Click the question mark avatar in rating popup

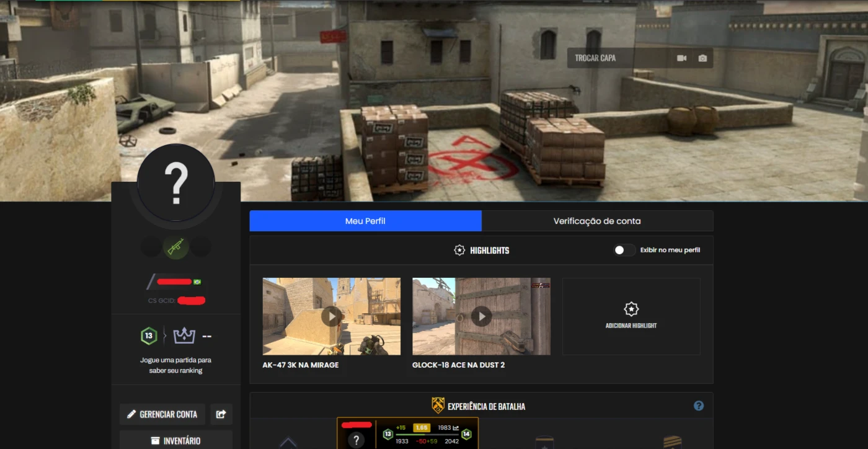(356, 440)
